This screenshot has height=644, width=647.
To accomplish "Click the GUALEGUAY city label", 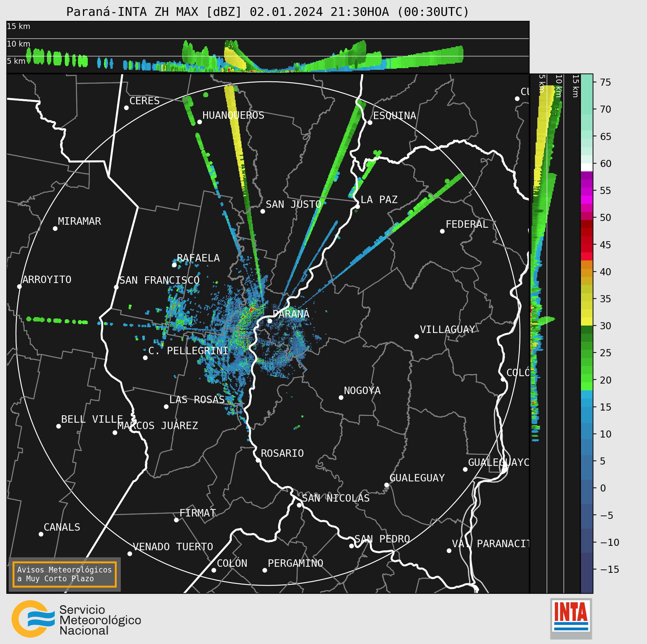I will [x=417, y=478].
